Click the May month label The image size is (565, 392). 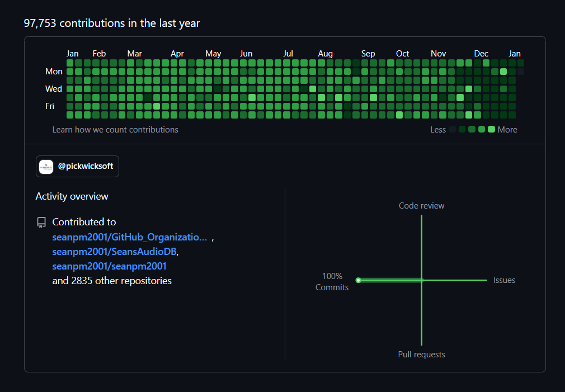(x=213, y=54)
